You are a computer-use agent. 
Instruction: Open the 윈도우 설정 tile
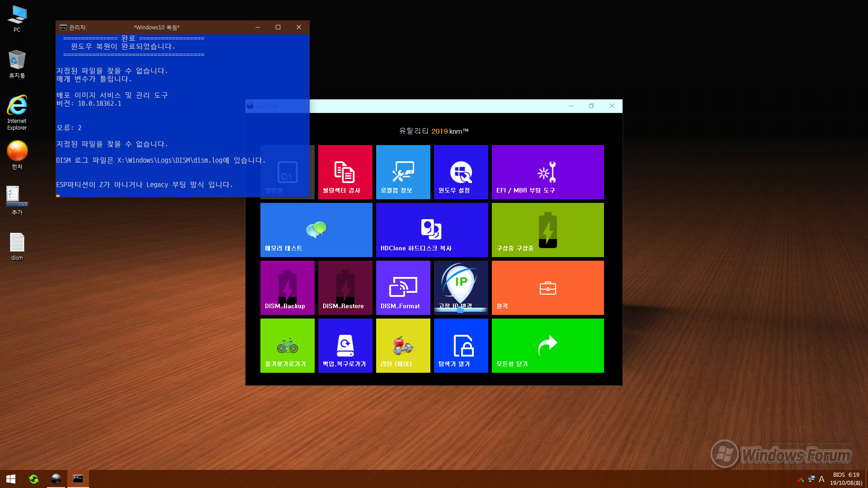(461, 172)
